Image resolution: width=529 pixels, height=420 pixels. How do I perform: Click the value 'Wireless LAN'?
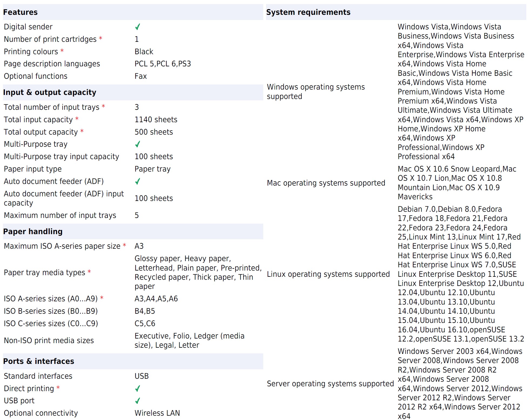(x=157, y=413)
